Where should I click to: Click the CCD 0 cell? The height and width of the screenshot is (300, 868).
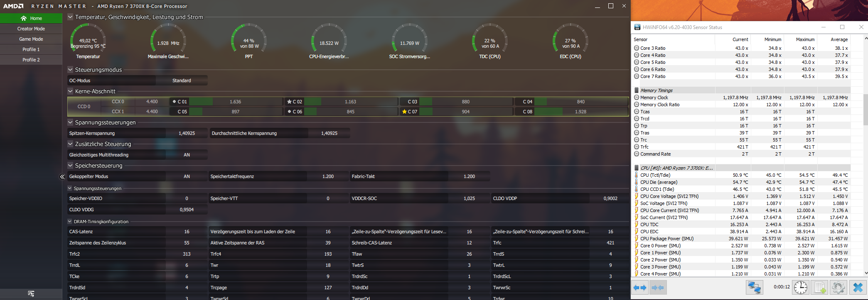tap(84, 107)
